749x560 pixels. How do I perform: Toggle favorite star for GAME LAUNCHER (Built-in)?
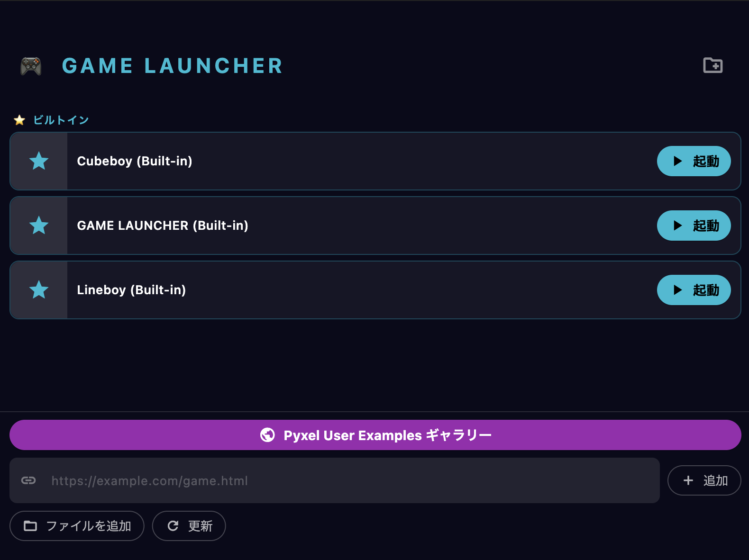point(39,226)
